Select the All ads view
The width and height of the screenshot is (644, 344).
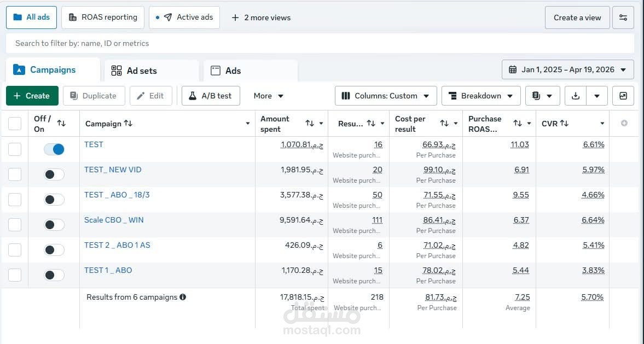31,18
